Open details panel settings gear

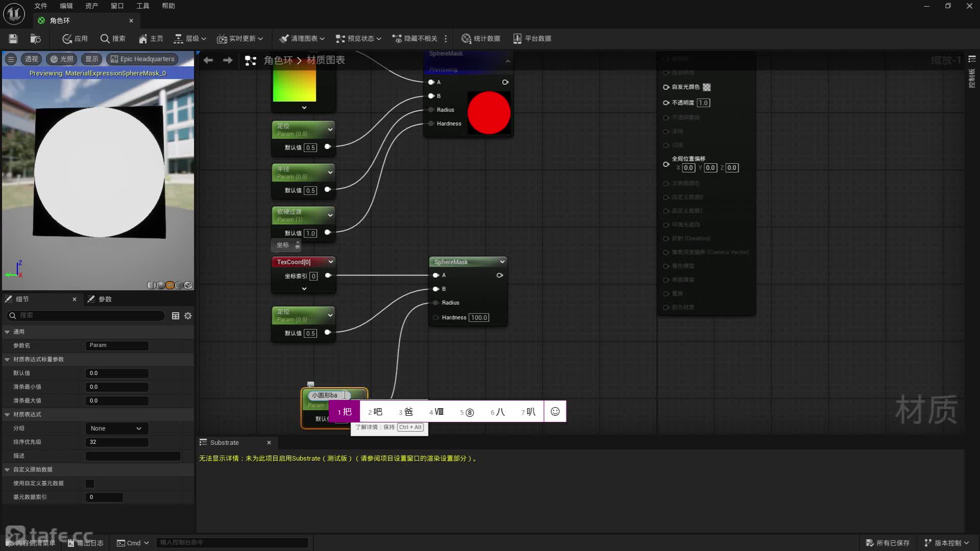(188, 316)
